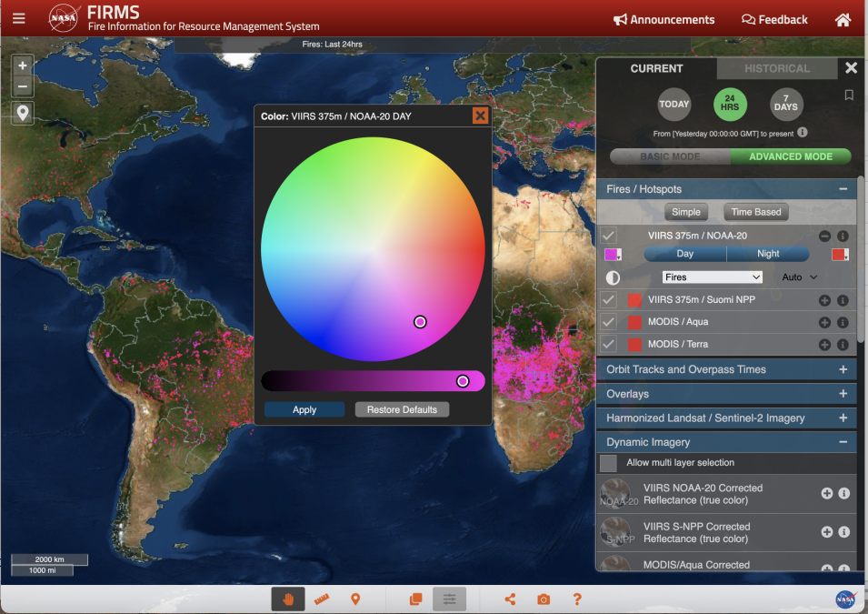The width and height of the screenshot is (868, 614).
Task: Open the Auto size dropdown
Action: point(799,277)
